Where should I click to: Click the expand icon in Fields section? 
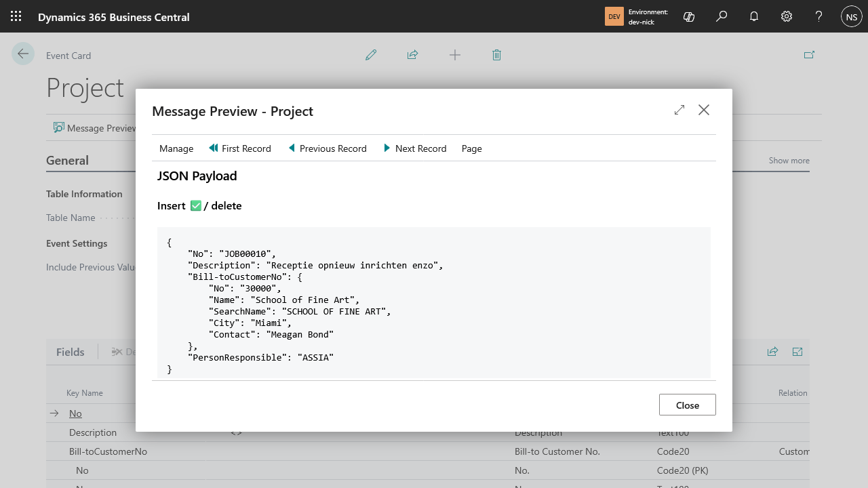[x=797, y=352]
